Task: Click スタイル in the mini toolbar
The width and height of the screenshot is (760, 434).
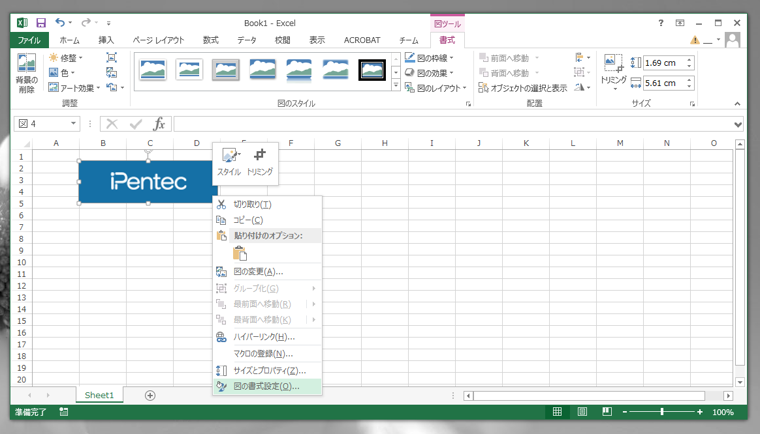Action: pyautogui.click(x=229, y=162)
